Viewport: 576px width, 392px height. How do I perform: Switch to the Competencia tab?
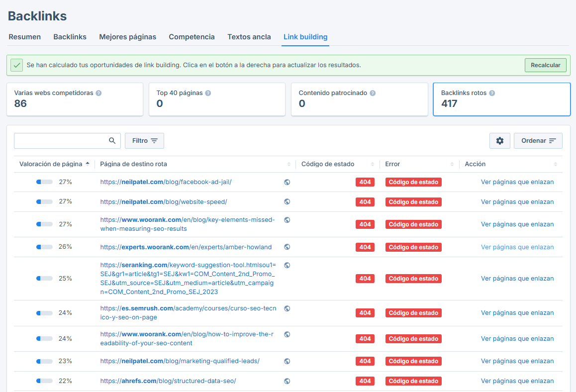(x=192, y=37)
